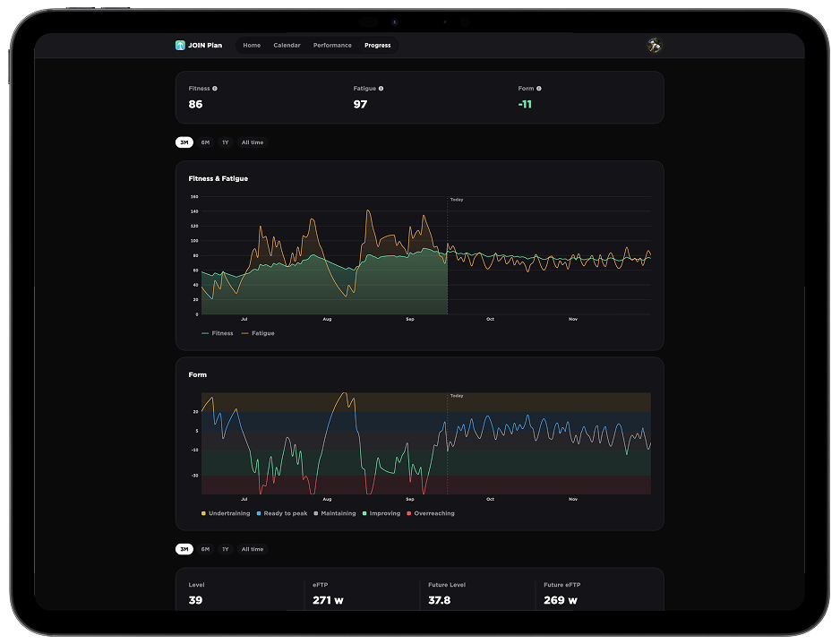Click the Sep label on the Form chart axis
This screenshot has width=840, height=644.
pyautogui.click(x=410, y=499)
